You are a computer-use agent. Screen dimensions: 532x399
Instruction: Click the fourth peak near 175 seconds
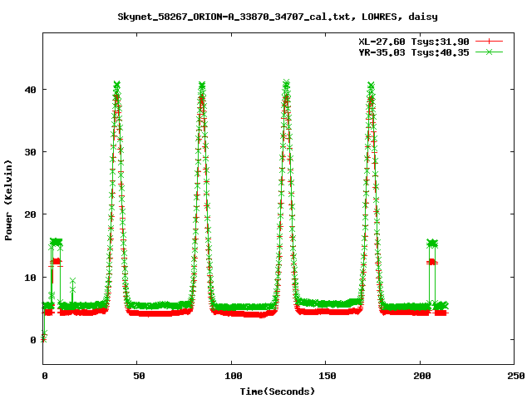(371, 85)
